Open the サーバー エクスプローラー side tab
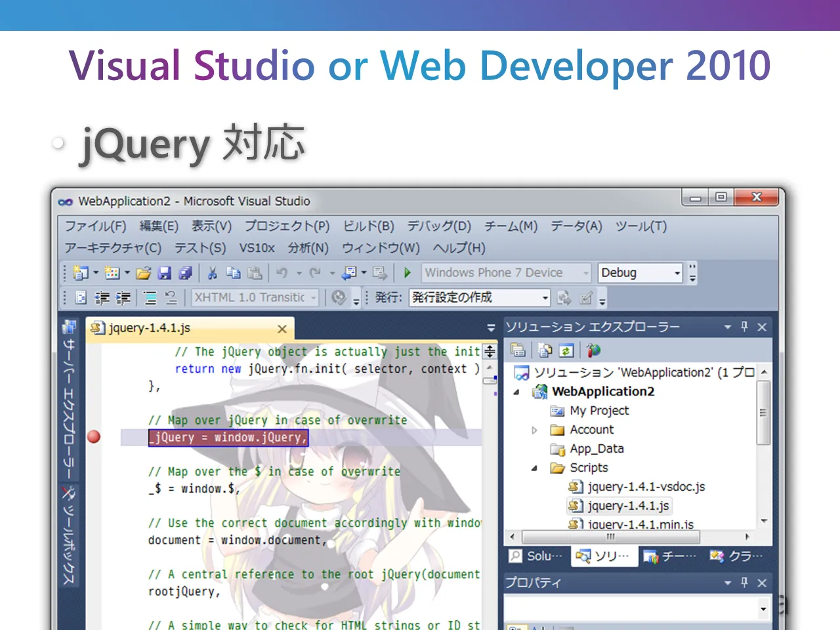The image size is (840, 630). point(70,398)
